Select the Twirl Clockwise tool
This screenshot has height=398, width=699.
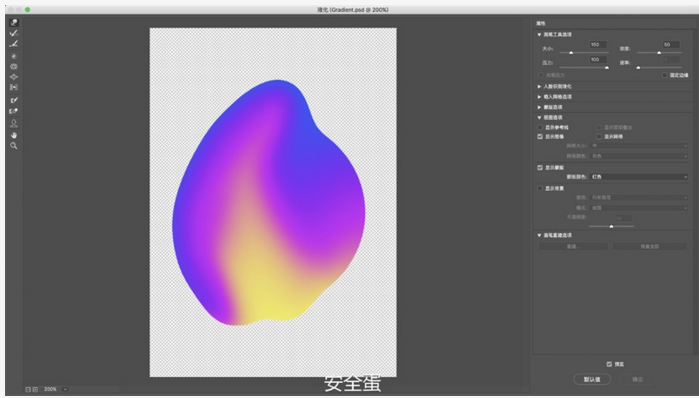point(14,56)
